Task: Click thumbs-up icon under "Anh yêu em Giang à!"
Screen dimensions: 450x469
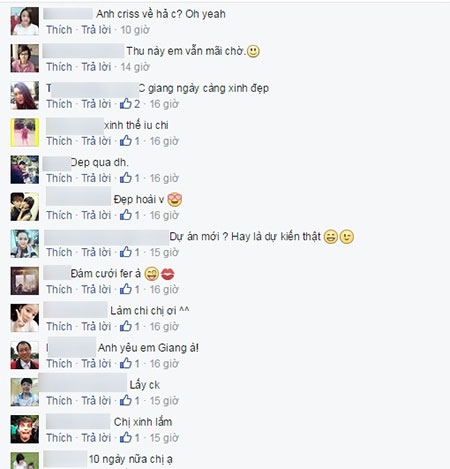Action: point(126,363)
